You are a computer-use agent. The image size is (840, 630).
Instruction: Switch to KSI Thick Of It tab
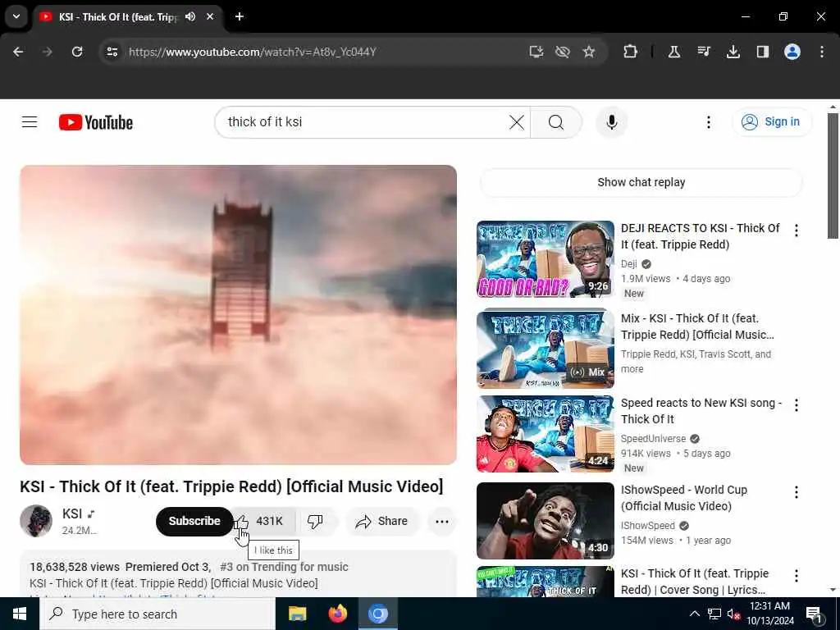118,17
